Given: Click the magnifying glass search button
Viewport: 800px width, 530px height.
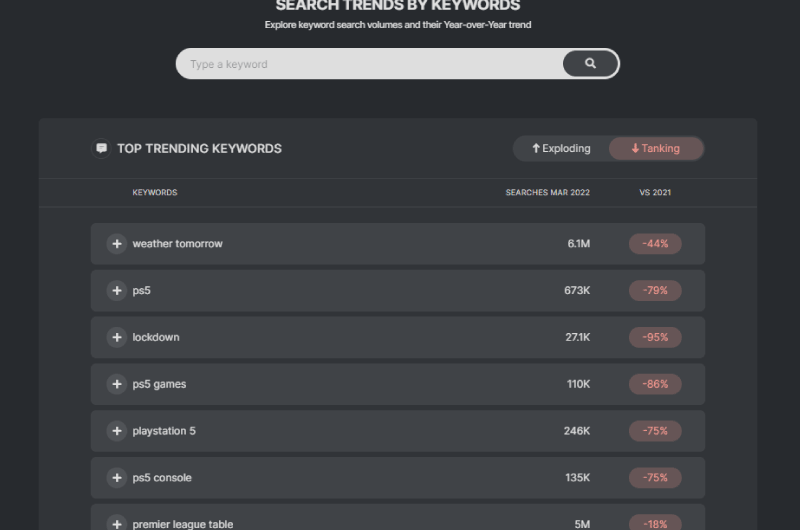Looking at the screenshot, I should coord(590,64).
